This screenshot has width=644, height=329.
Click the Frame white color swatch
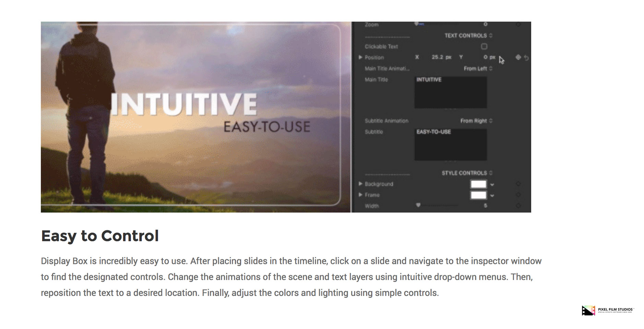[478, 195]
